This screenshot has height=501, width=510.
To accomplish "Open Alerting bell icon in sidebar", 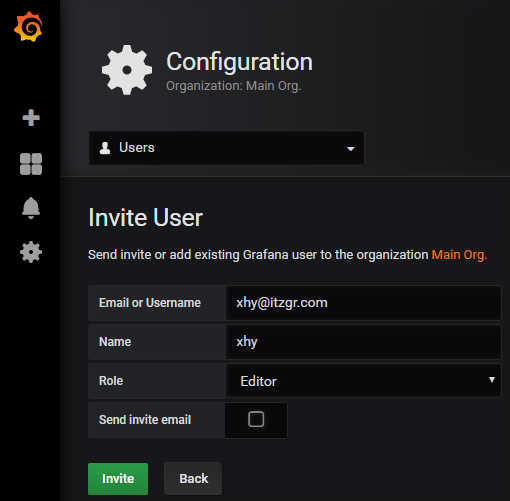I will click(31, 208).
